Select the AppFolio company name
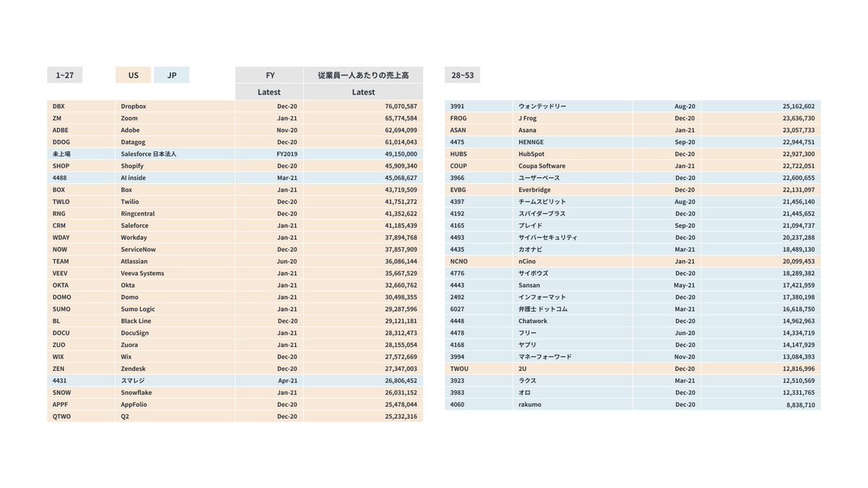868x488 pixels. (x=135, y=404)
